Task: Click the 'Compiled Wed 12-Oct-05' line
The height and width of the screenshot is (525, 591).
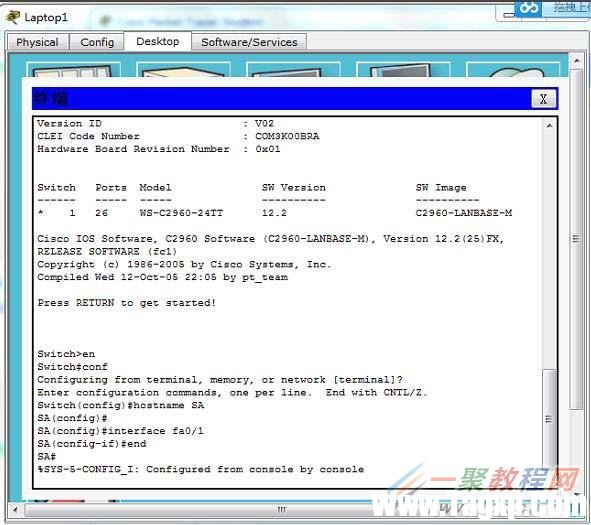Action: [x=162, y=277]
